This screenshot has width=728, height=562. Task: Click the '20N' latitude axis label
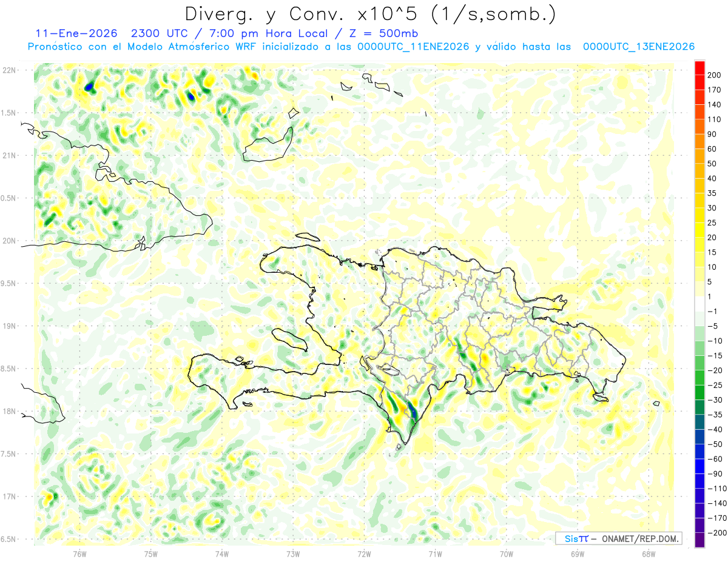(9, 241)
